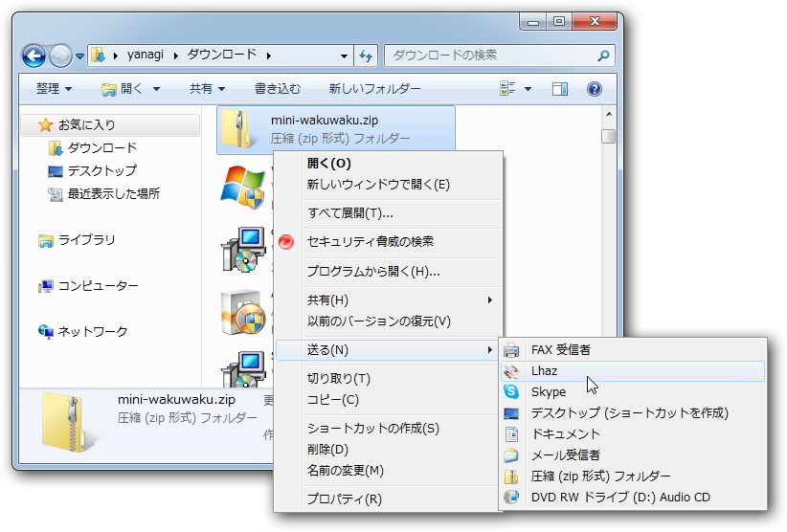Open the 共有 toolbar dropdown
This screenshot has height=532, width=787.
click(207, 89)
